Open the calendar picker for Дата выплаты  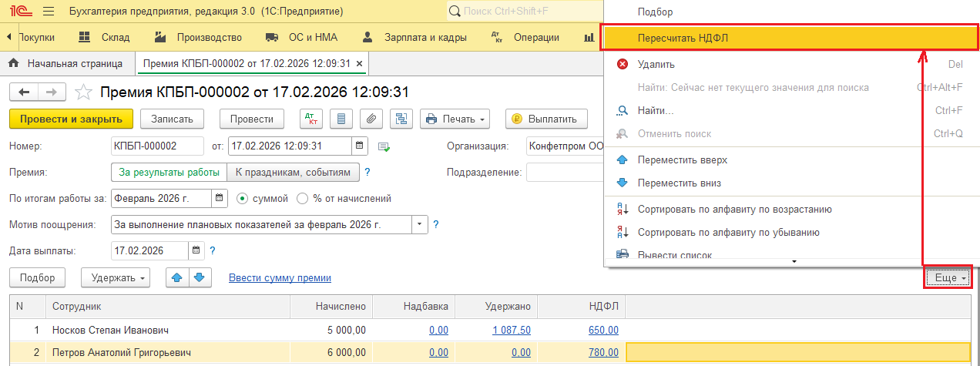(x=196, y=250)
